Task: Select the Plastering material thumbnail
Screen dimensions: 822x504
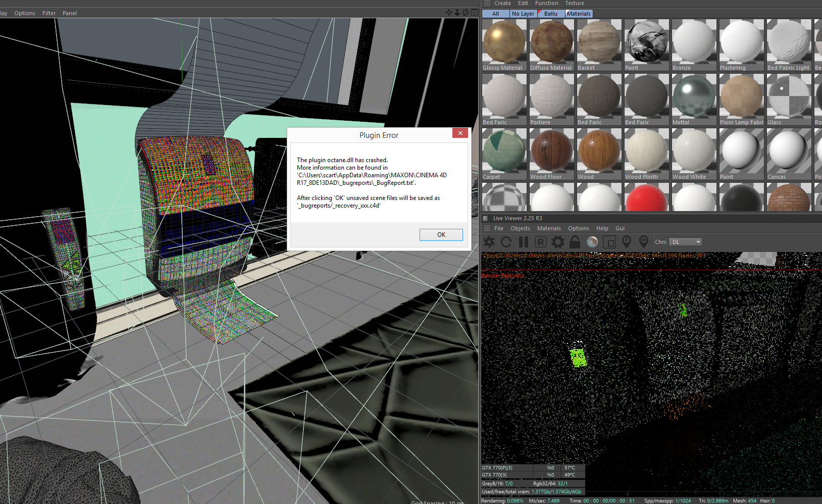Action: (x=742, y=45)
